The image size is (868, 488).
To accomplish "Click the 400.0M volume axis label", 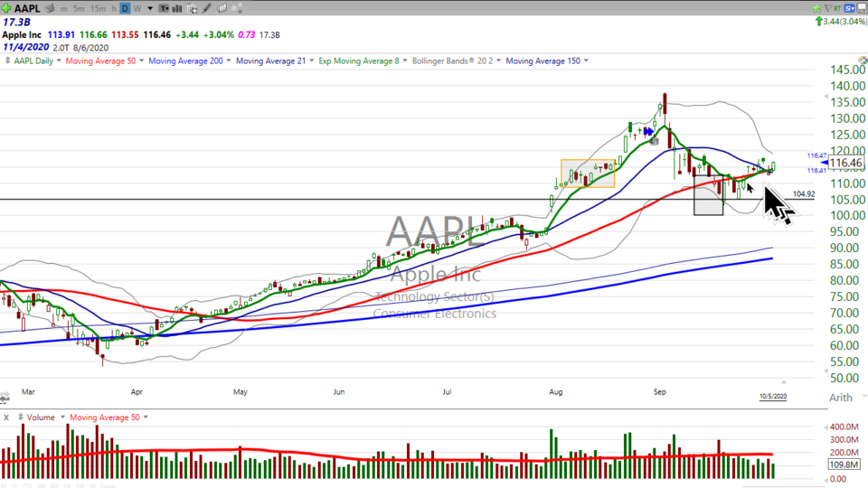I will pos(844,427).
